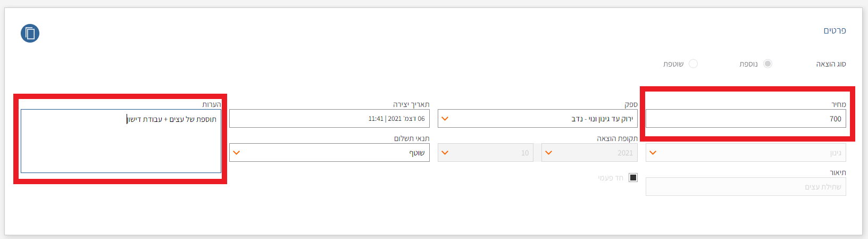Viewport: 868px width, 239px height.
Task: Click the סוג הוצאה label
Action: point(831,64)
